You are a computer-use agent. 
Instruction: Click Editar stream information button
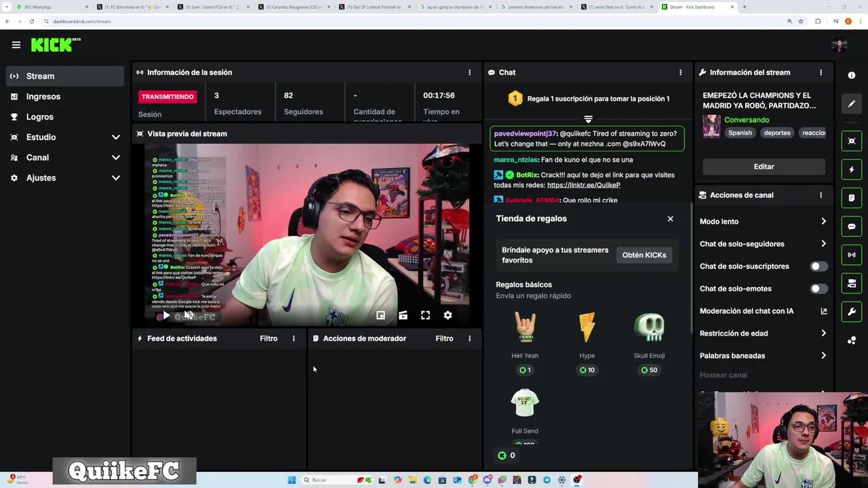[x=764, y=166]
